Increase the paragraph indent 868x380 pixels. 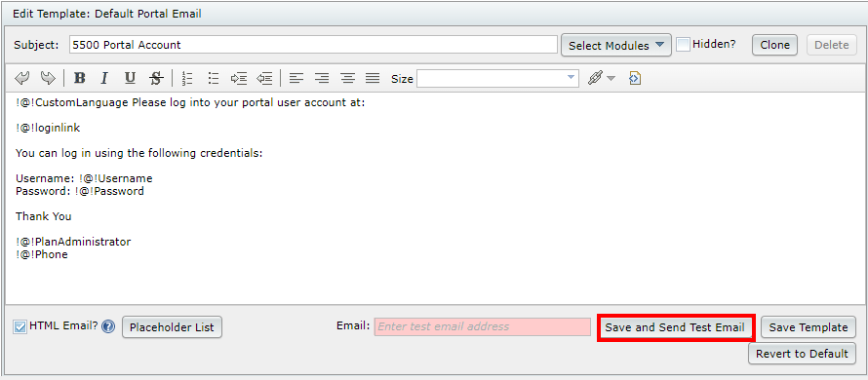(239, 79)
